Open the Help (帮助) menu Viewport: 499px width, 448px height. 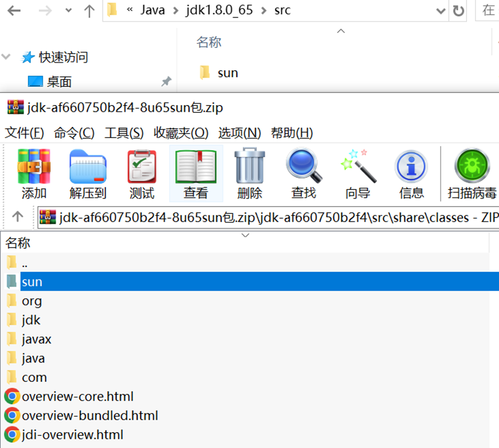292,133
